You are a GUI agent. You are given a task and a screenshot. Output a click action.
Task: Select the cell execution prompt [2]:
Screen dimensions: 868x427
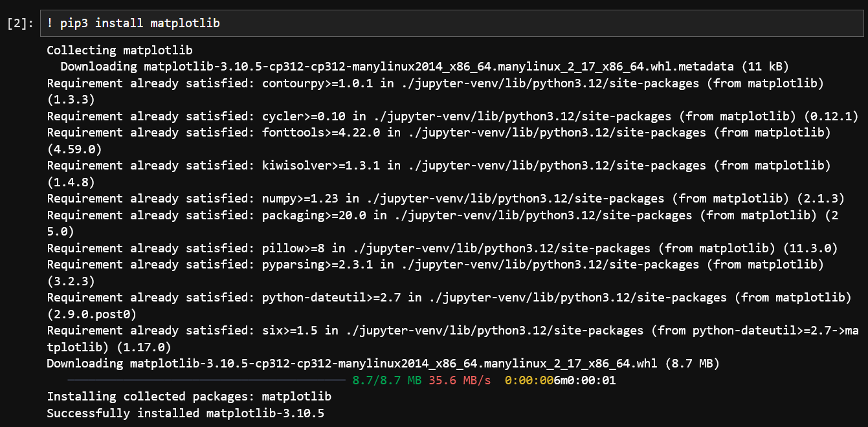coord(20,23)
